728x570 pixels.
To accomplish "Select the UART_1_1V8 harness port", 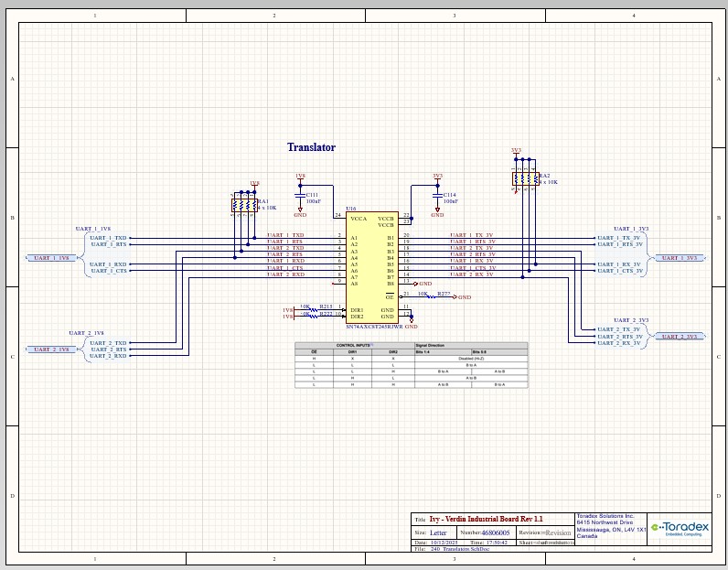I will tap(52, 258).
